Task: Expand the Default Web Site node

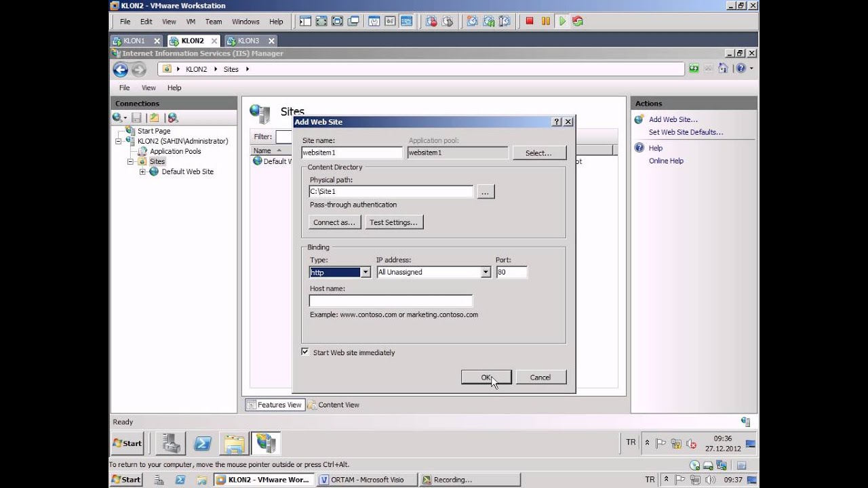Action: coord(142,171)
